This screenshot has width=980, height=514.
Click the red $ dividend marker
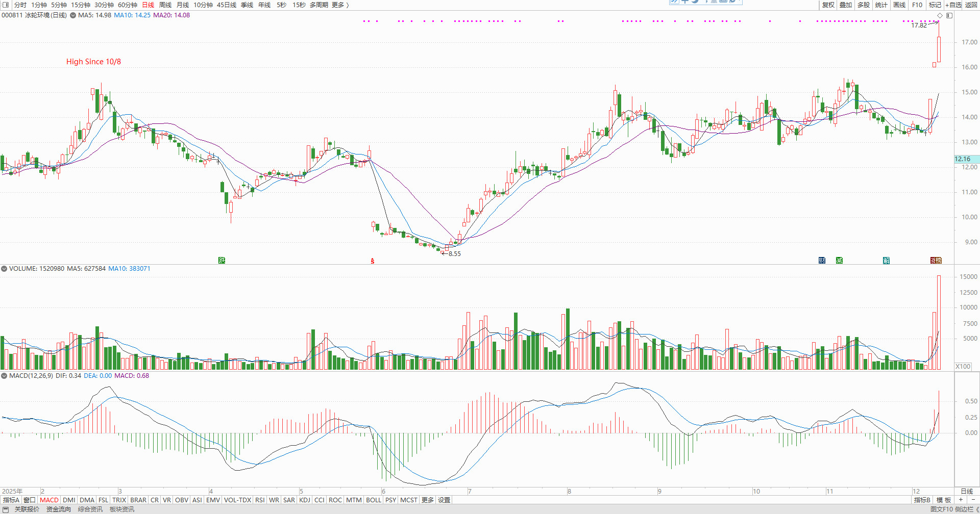point(373,261)
